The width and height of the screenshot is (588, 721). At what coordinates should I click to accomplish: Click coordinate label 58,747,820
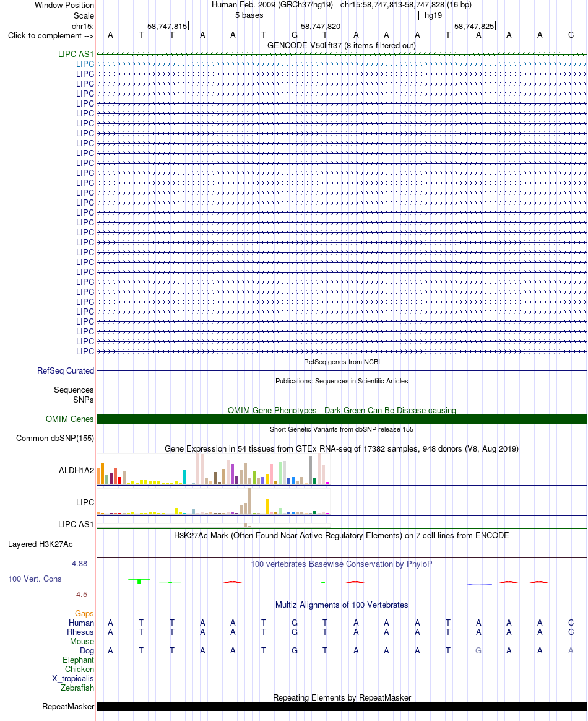click(321, 26)
